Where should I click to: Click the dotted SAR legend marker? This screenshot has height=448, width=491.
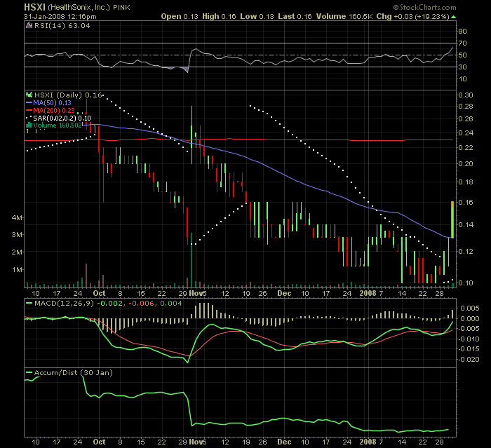point(29,118)
